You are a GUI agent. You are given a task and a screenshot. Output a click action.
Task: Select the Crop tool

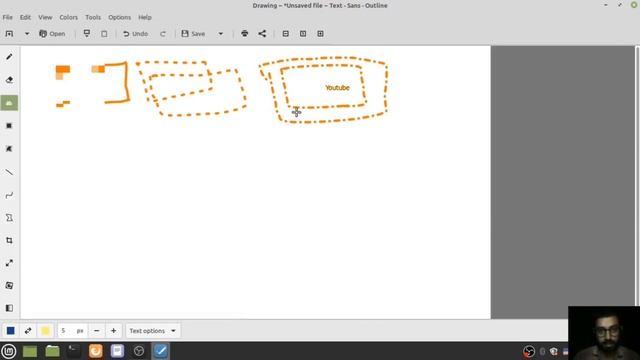point(9,240)
